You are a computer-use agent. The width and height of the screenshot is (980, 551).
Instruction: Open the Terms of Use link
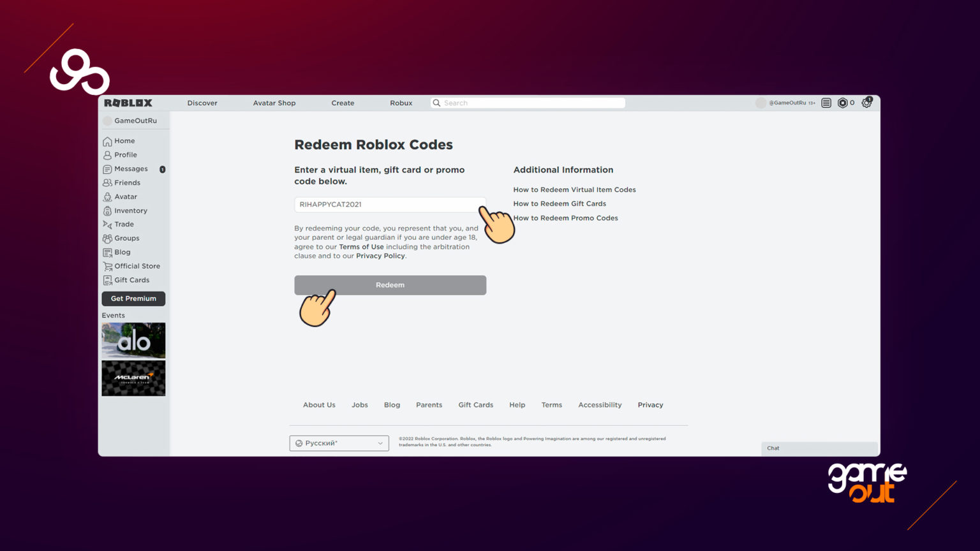click(361, 247)
